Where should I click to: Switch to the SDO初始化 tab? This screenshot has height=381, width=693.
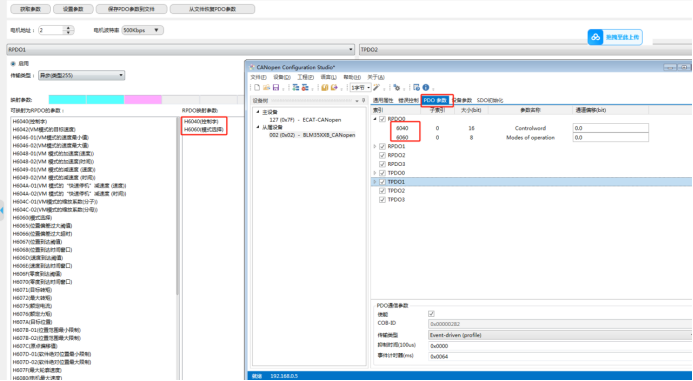point(490,100)
